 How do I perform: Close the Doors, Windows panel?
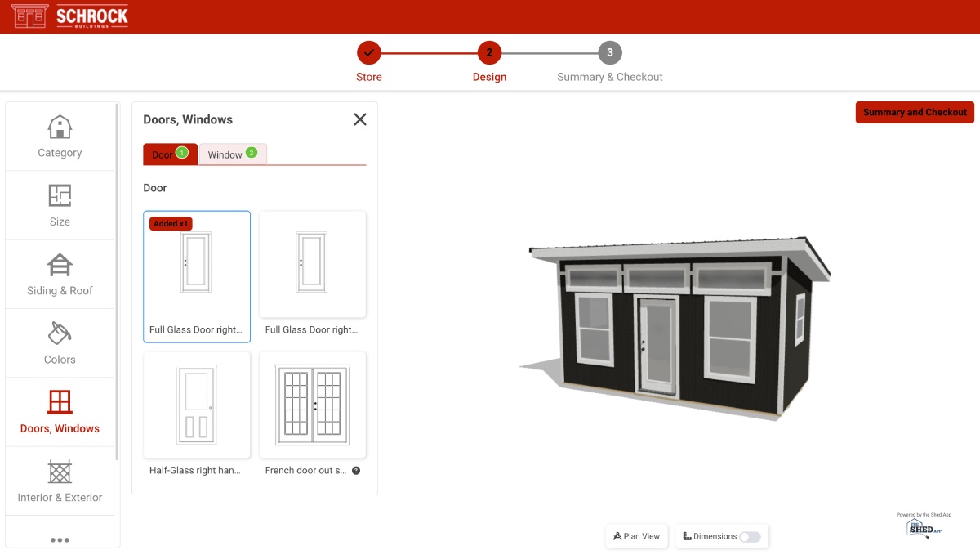pyautogui.click(x=359, y=119)
